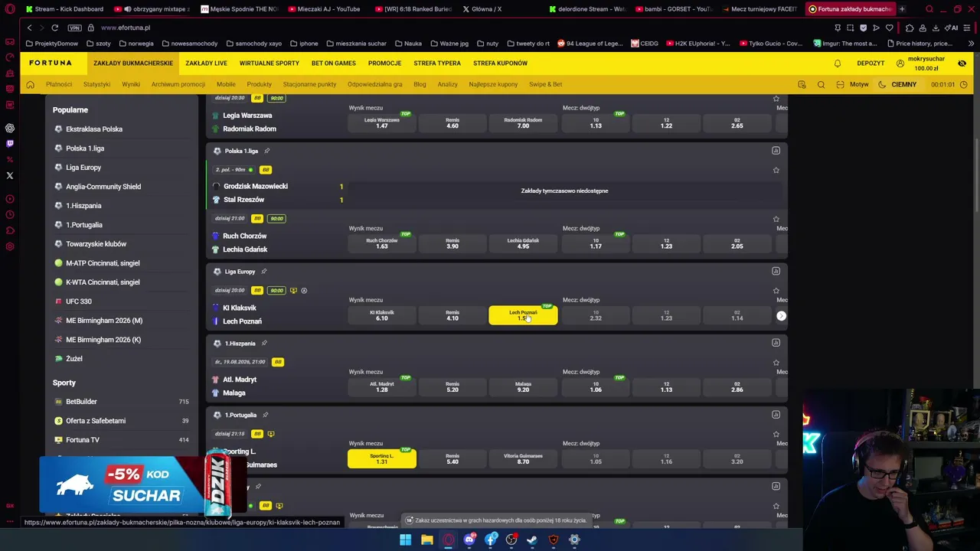Favorite the Atl. Madryt vs Malaga match
Screen dimensions: 980x551
pyautogui.click(x=776, y=363)
